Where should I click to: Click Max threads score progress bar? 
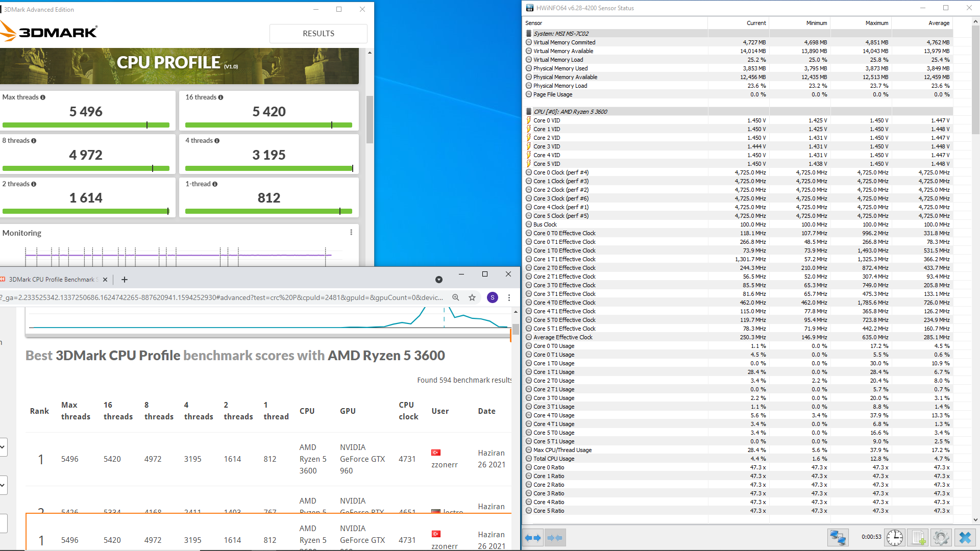point(86,125)
